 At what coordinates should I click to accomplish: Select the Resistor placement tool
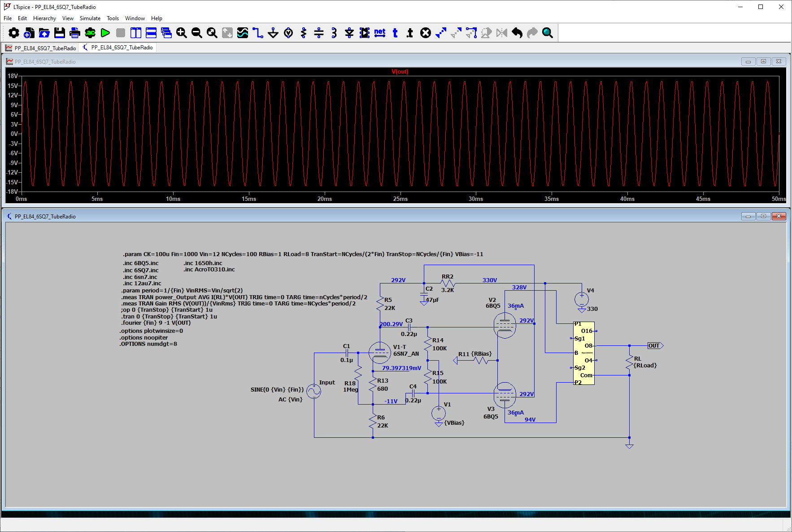tap(304, 33)
